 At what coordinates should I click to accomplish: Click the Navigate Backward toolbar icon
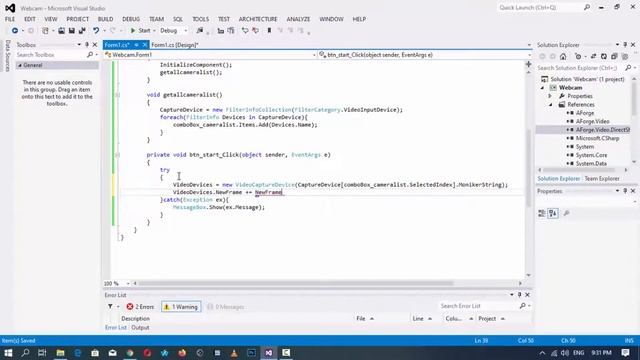15,31
